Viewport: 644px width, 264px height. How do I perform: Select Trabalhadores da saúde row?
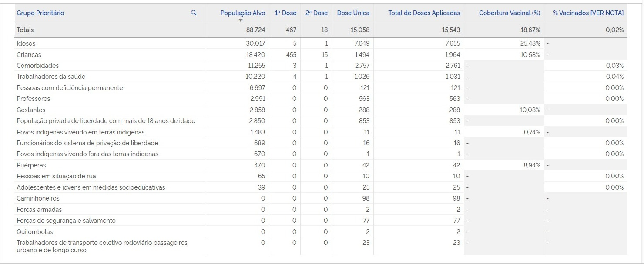click(51, 77)
